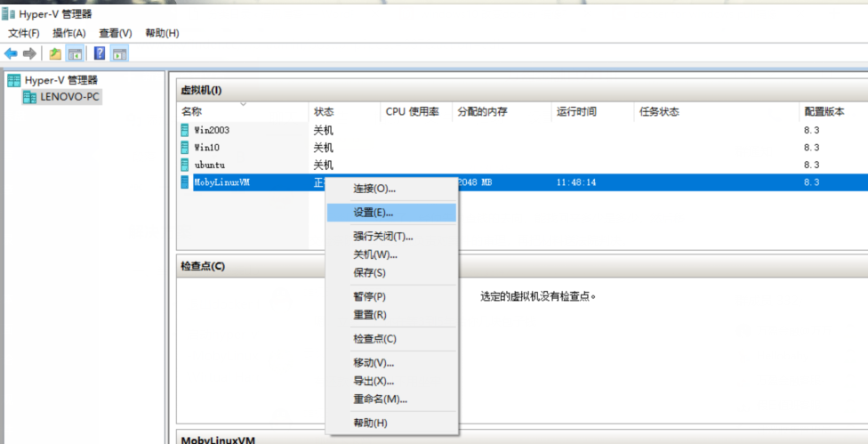Toggle the Show/Hide action pane icon
The height and width of the screenshot is (444, 868).
click(x=119, y=53)
